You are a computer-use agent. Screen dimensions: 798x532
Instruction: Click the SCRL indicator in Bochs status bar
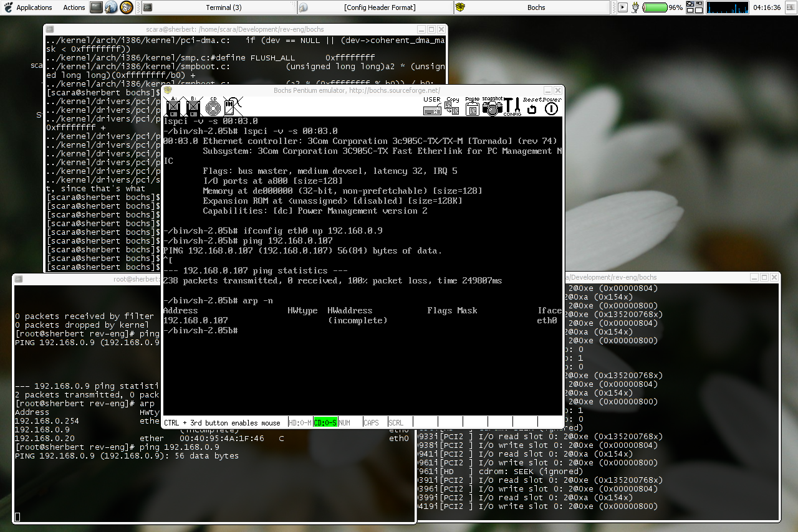coord(397,422)
